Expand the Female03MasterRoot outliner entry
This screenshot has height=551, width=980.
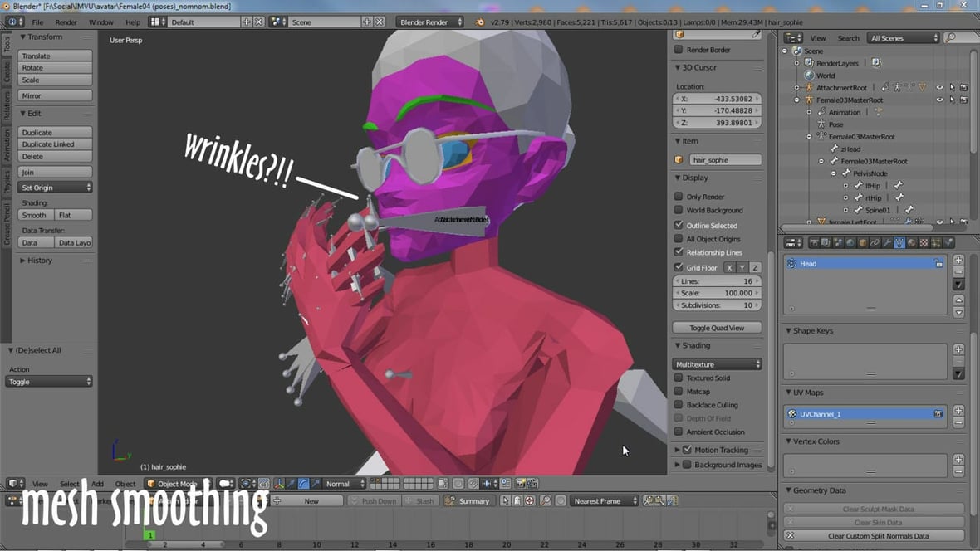pos(796,100)
